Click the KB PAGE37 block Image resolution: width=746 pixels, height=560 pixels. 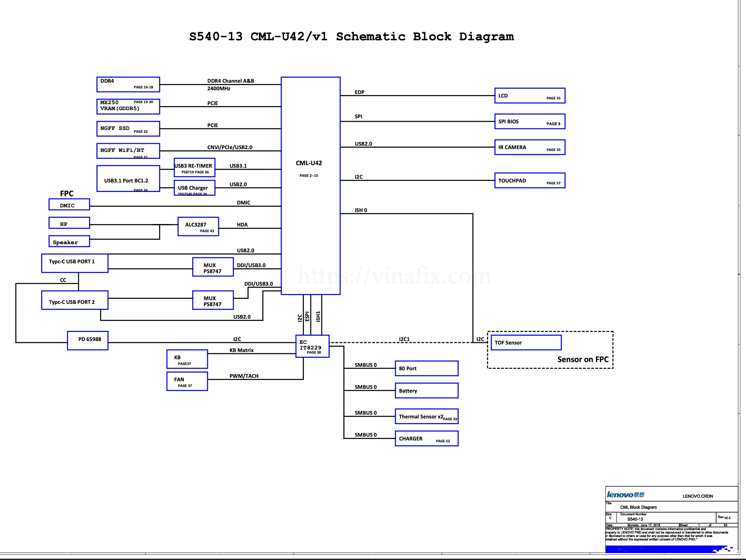point(187,359)
